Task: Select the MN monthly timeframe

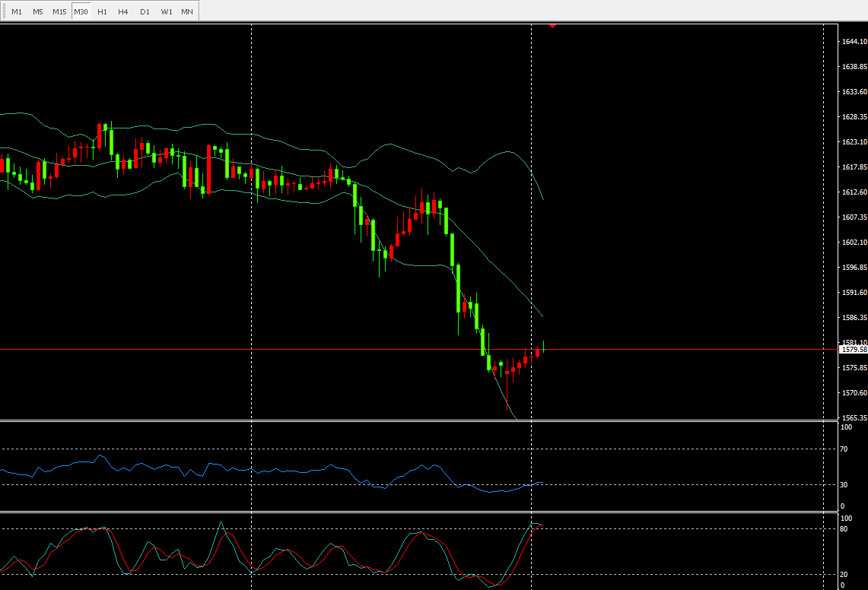Action: pyautogui.click(x=187, y=11)
